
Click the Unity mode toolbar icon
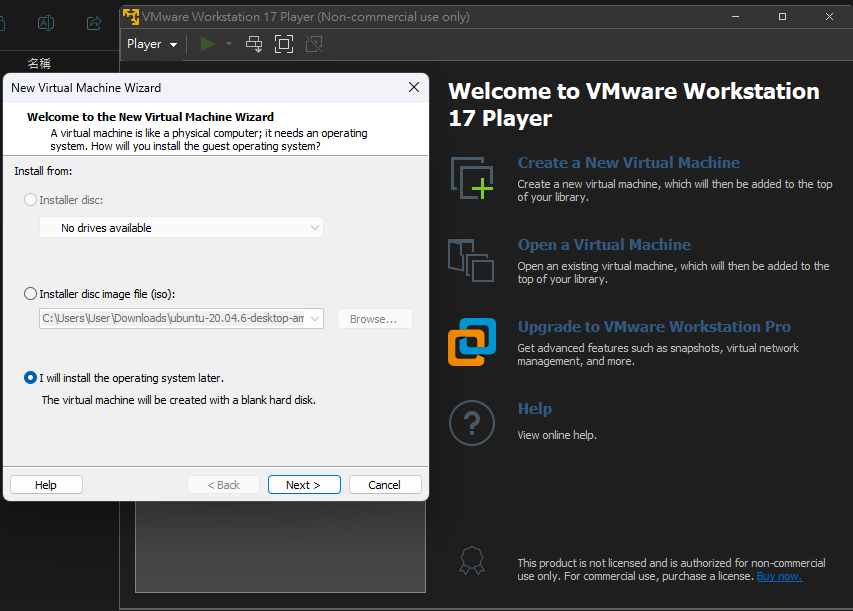(314, 44)
